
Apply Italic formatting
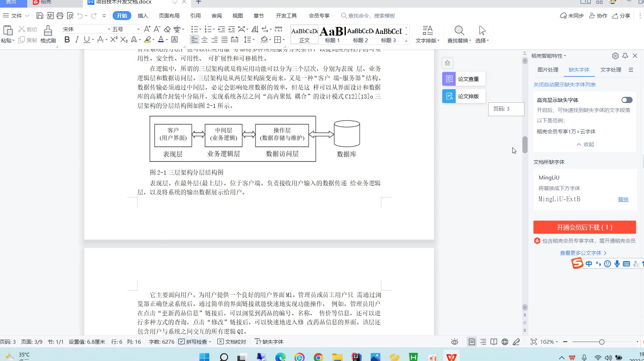(77, 40)
